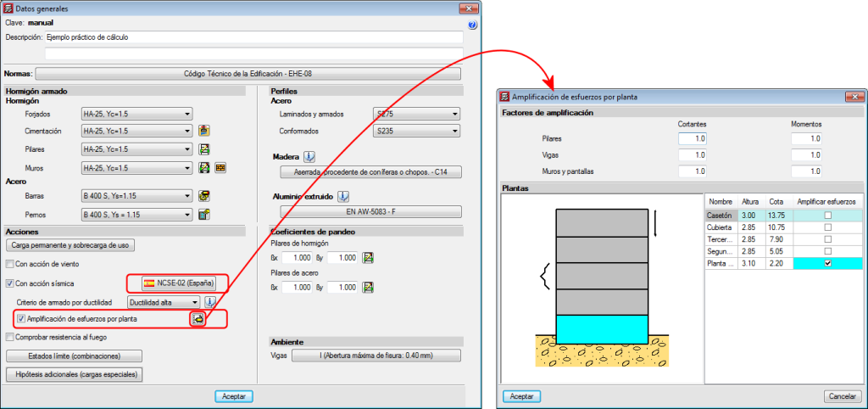
Task: Check Amplificar esfuerzos for Tercer... row
Action: 827,239
